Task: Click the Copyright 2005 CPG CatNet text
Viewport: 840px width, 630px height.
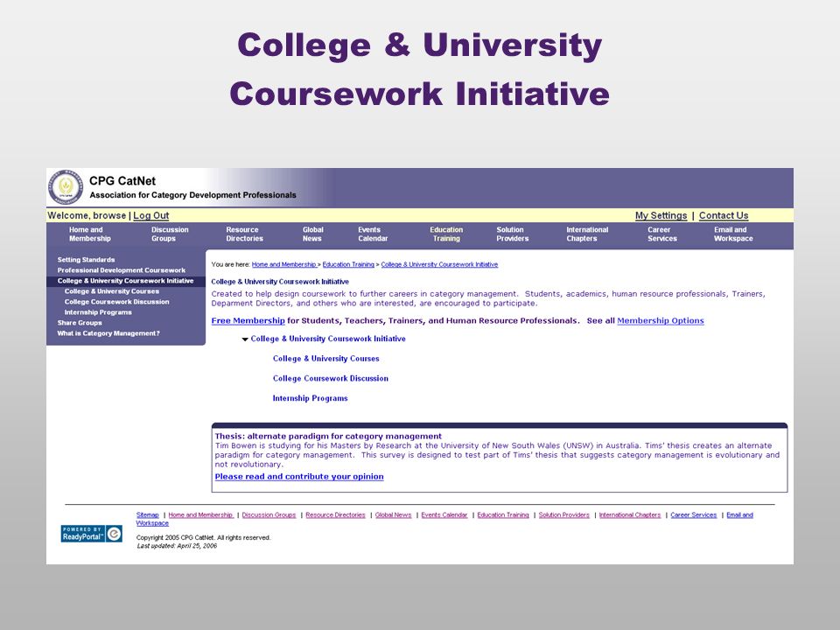Action: (204, 538)
